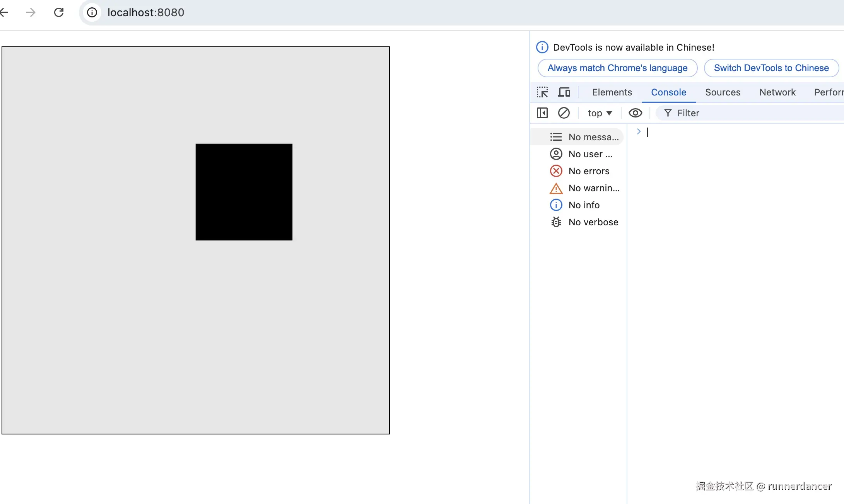Open the top frame context dropdown
The height and width of the screenshot is (504, 844).
click(x=600, y=113)
